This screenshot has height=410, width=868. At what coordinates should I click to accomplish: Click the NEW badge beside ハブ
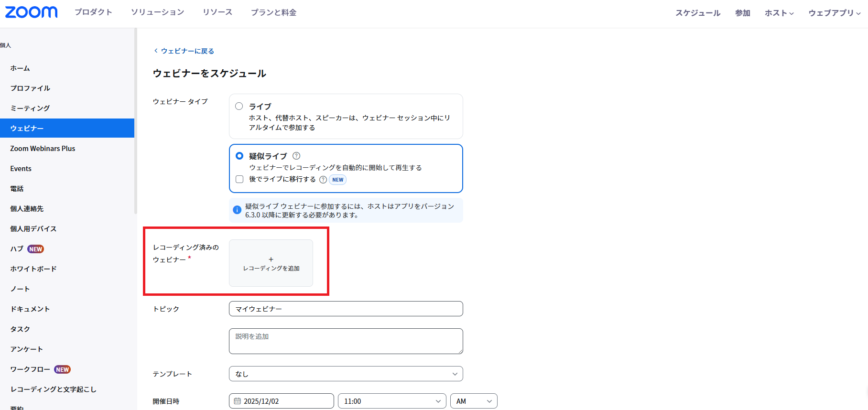tap(36, 249)
